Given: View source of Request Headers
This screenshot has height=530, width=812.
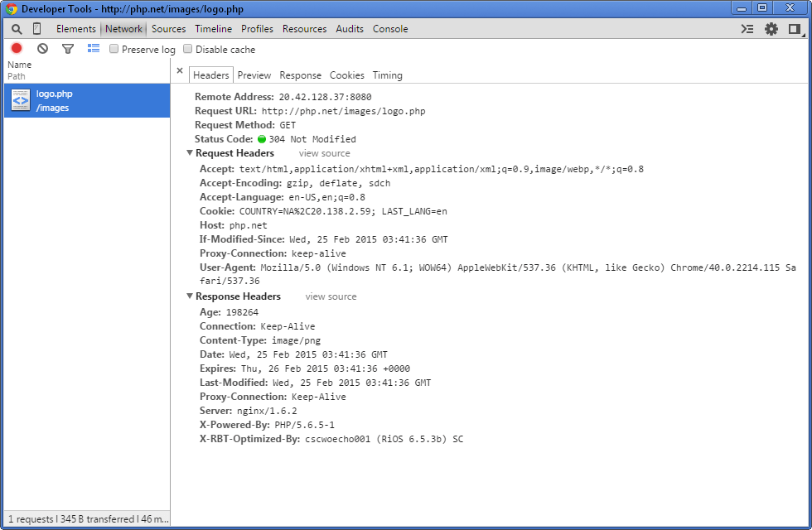Looking at the screenshot, I should coord(324,153).
